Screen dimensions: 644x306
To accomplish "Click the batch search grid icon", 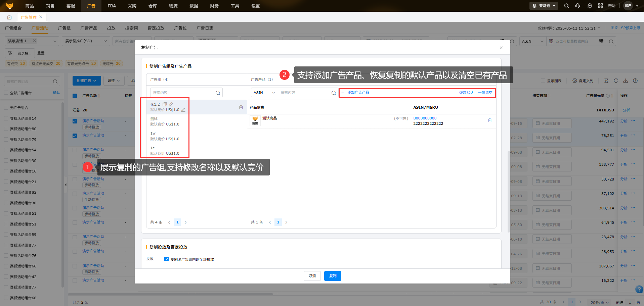I will coord(551,41).
